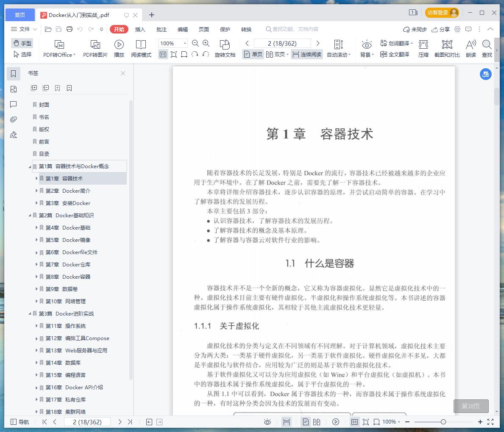Click the 未同步 sync status button
Screen dimensions: 504x432
coord(415,30)
